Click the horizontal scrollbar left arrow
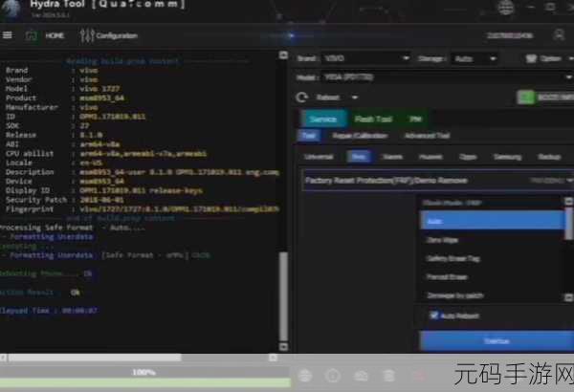The image size is (574, 392). (3, 358)
